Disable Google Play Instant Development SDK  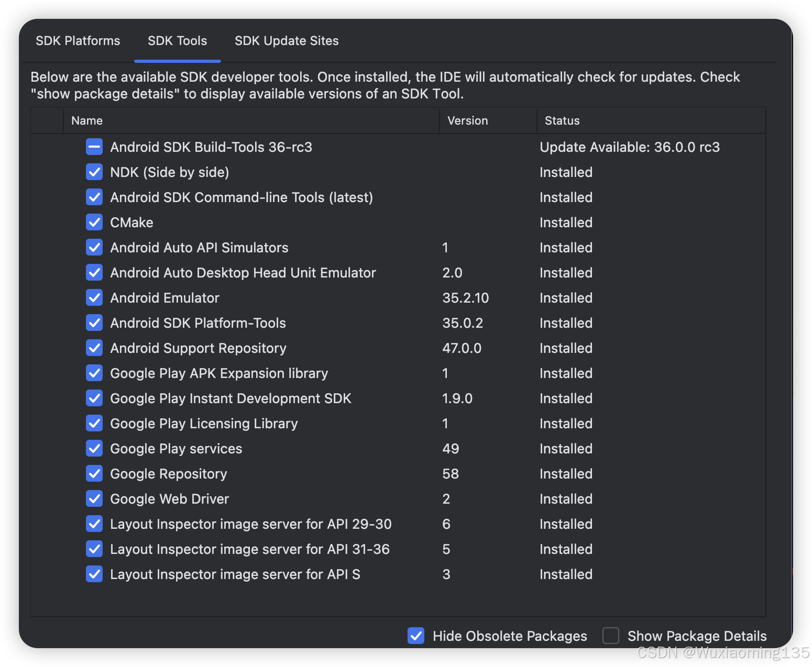pos(94,398)
